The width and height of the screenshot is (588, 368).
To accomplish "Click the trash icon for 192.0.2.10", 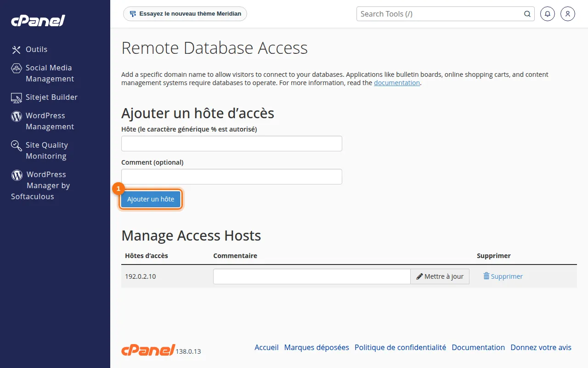I will click(x=486, y=276).
